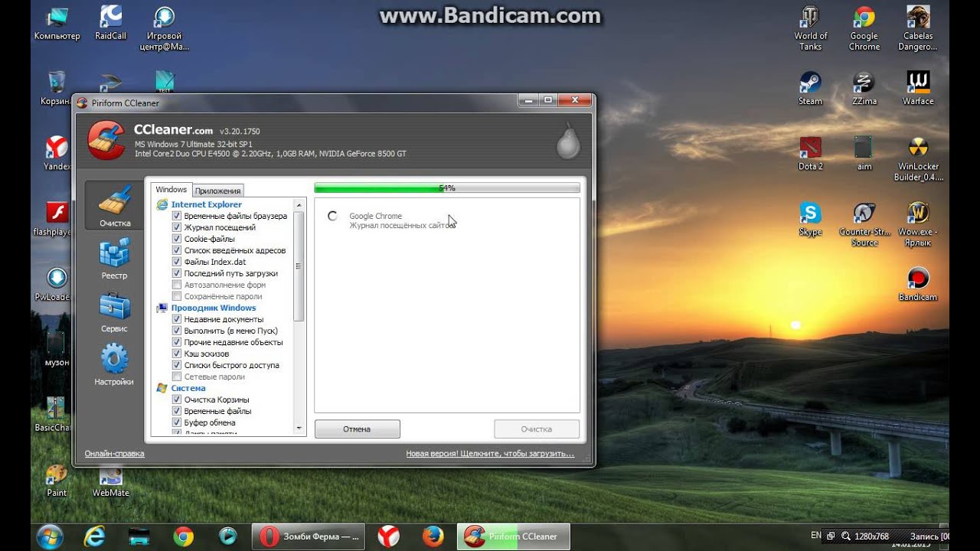Toggle Файлы Index.dat checkbox

177,262
